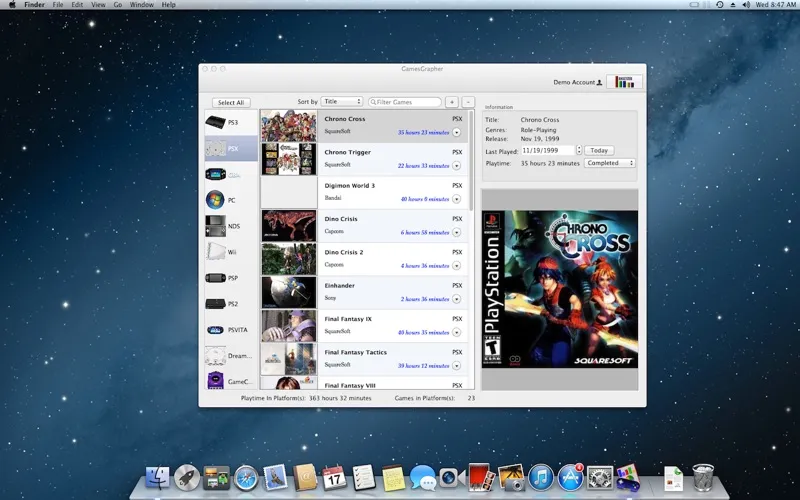Open App Store in the dock
Image resolution: width=800 pixels, height=500 pixels.
pyautogui.click(x=570, y=478)
